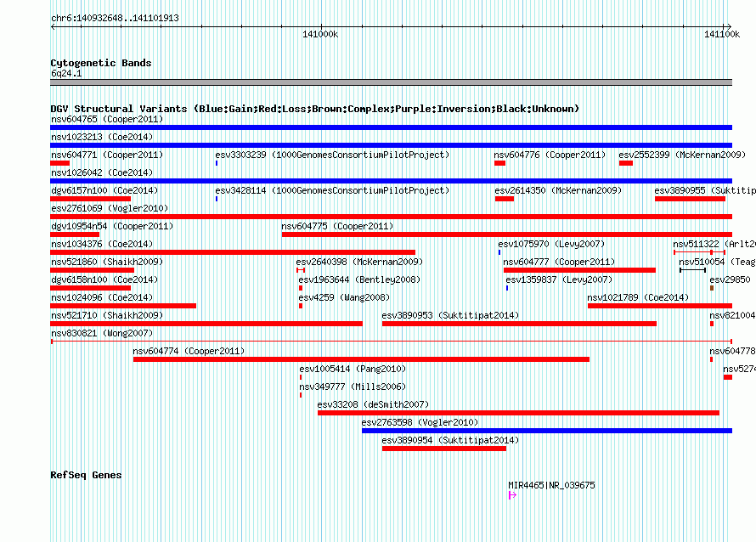
Task: Click the nsv1034376 (Coe2014) label
Action: [102, 244]
